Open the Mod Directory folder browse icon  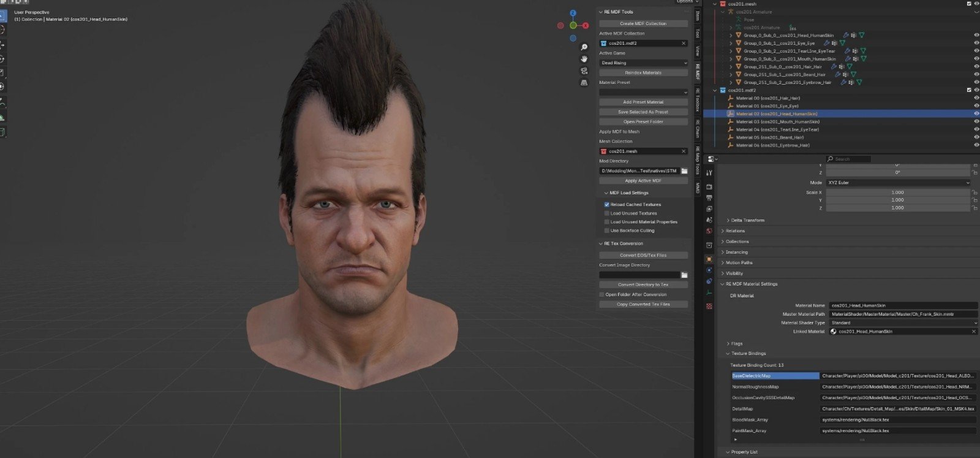click(x=684, y=171)
